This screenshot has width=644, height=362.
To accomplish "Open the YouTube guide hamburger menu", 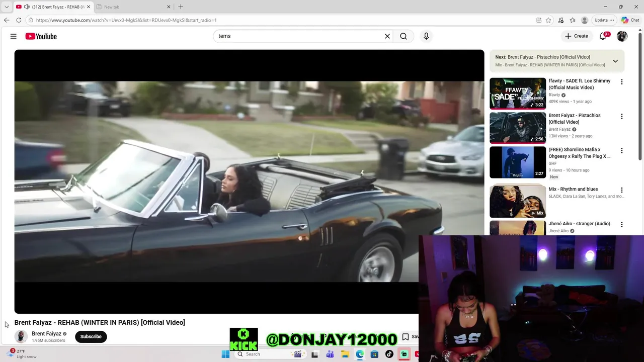I will tap(14, 36).
